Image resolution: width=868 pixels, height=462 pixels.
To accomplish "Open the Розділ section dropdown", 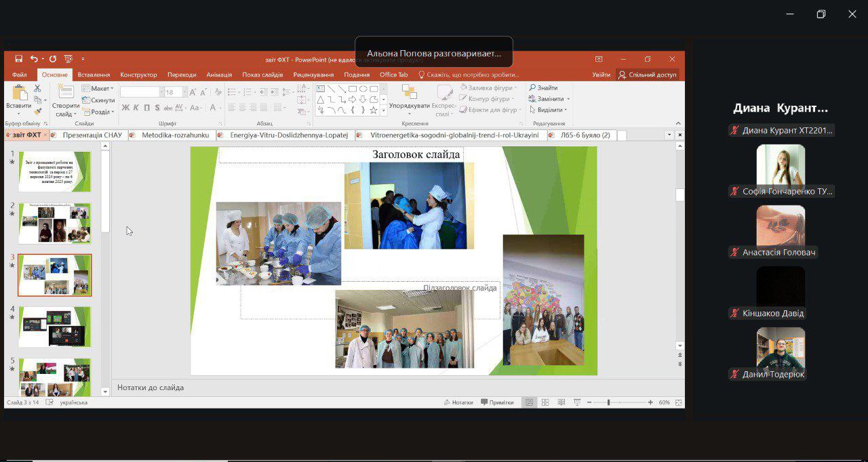I will 97,112.
